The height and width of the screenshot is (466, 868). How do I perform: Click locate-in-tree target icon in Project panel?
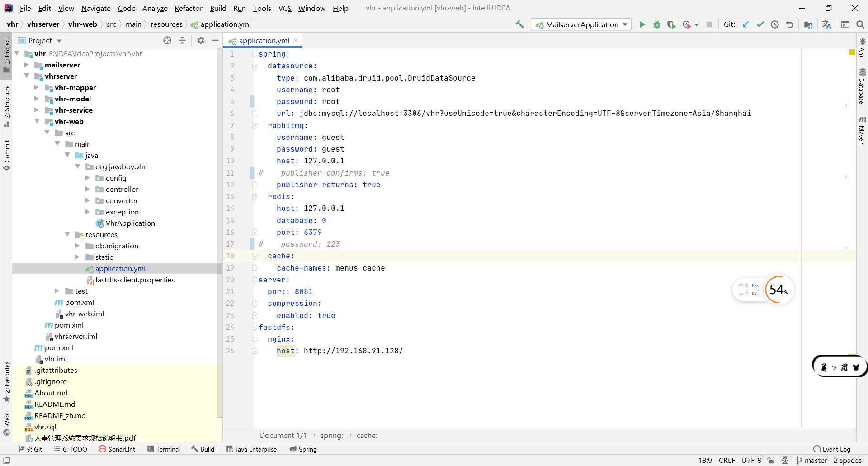point(167,40)
